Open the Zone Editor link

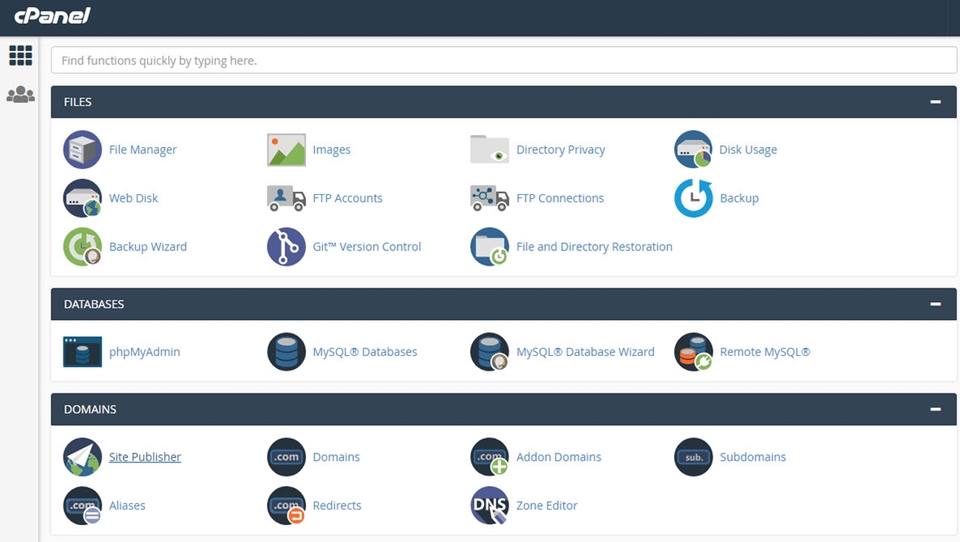[547, 505]
